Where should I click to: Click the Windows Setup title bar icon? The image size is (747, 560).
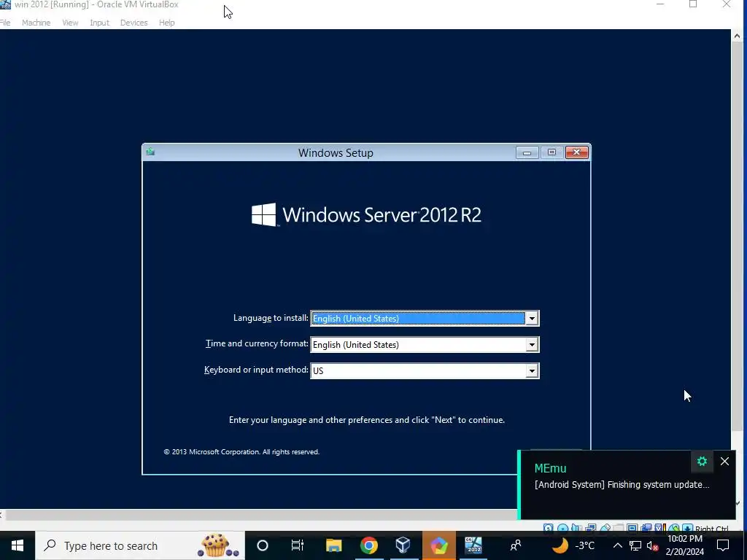click(x=150, y=152)
